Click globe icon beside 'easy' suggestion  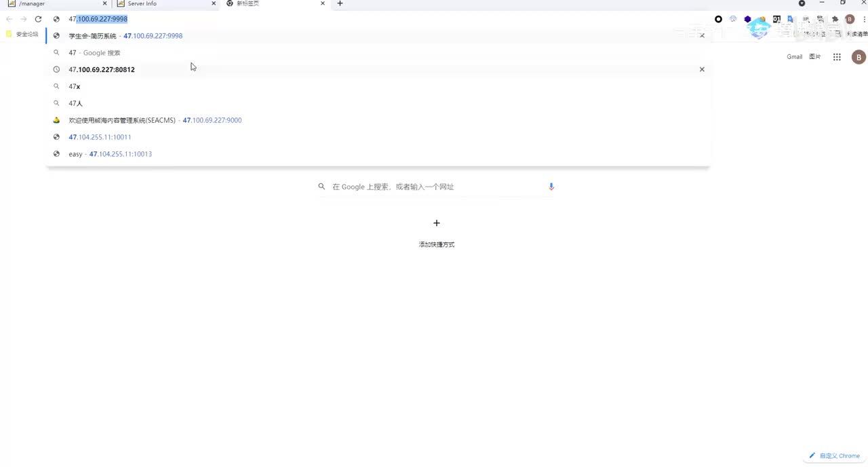click(56, 154)
